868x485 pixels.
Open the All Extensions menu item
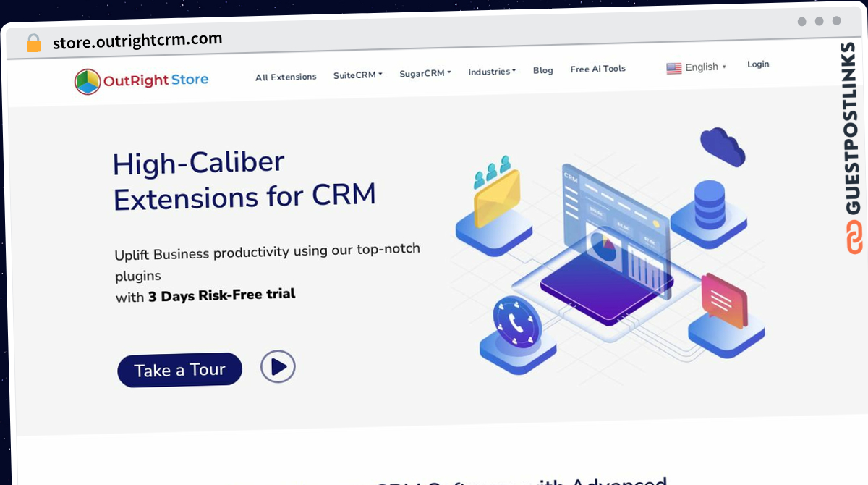pyautogui.click(x=286, y=77)
